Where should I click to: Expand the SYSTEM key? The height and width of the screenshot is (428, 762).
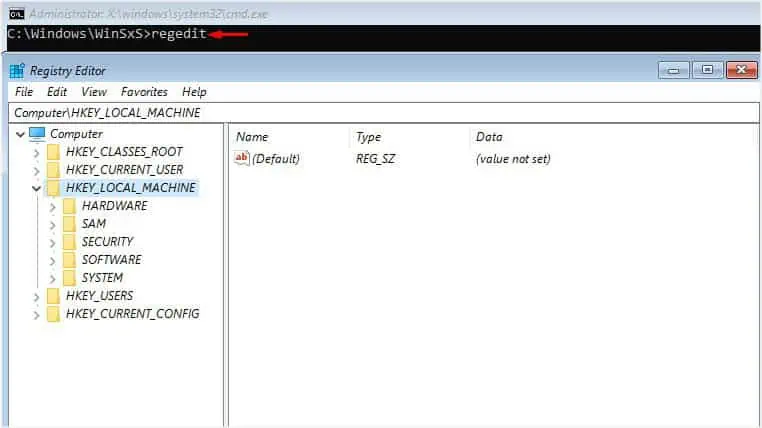pos(52,279)
